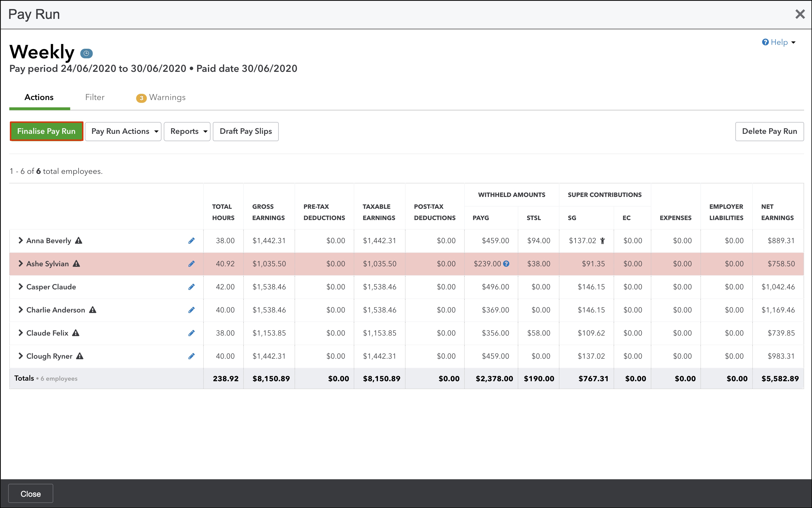Open the Pay Run Actions dropdown
Image resolution: width=812 pixels, height=508 pixels.
[x=123, y=131]
